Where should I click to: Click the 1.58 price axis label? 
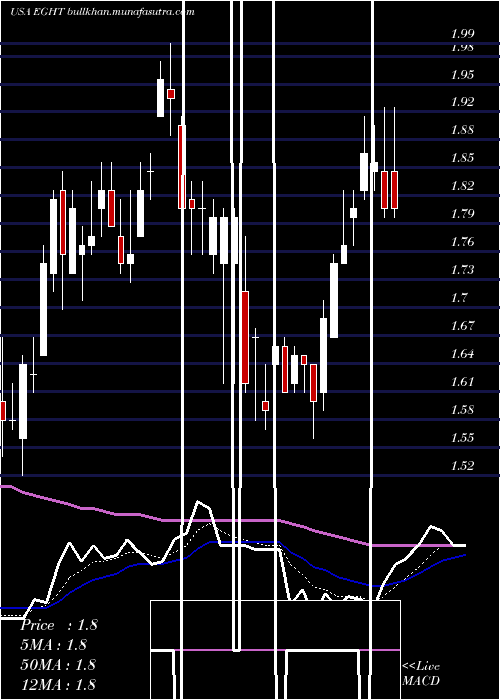[x=462, y=409]
